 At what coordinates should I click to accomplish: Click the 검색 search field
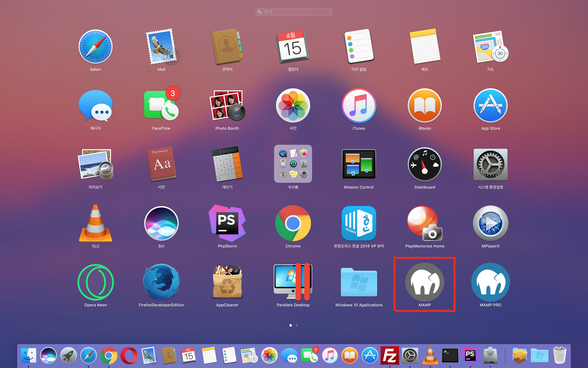pyautogui.click(x=294, y=12)
